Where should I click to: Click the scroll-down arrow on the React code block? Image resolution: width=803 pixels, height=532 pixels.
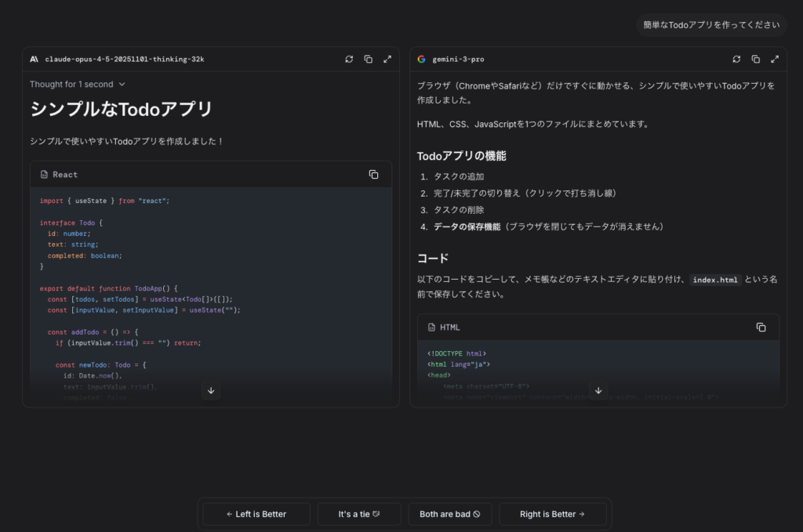click(211, 390)
